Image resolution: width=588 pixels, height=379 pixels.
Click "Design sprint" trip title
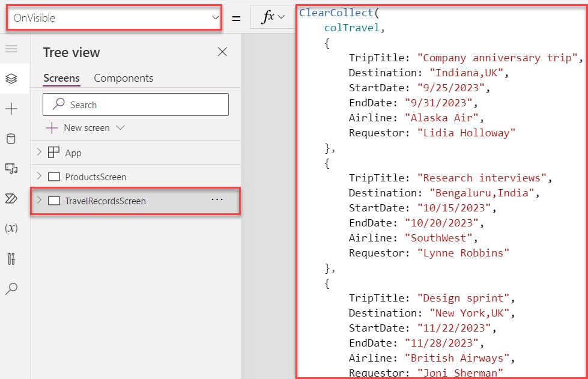point(464,298)
